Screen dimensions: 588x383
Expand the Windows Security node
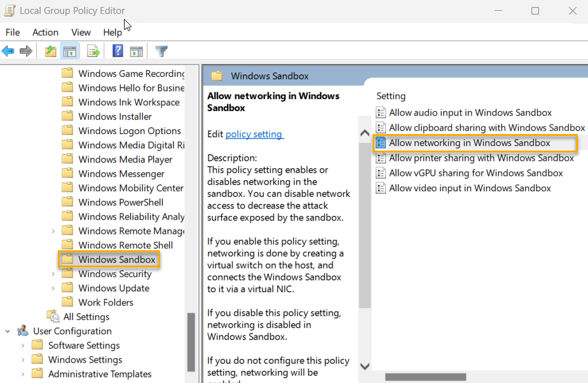click(x=53, y=274)
